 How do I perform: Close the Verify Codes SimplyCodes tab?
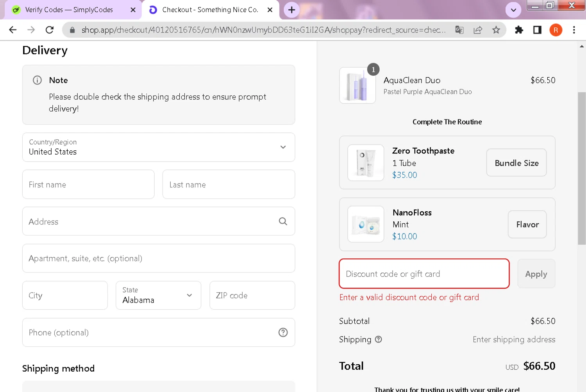click(133, 10)
